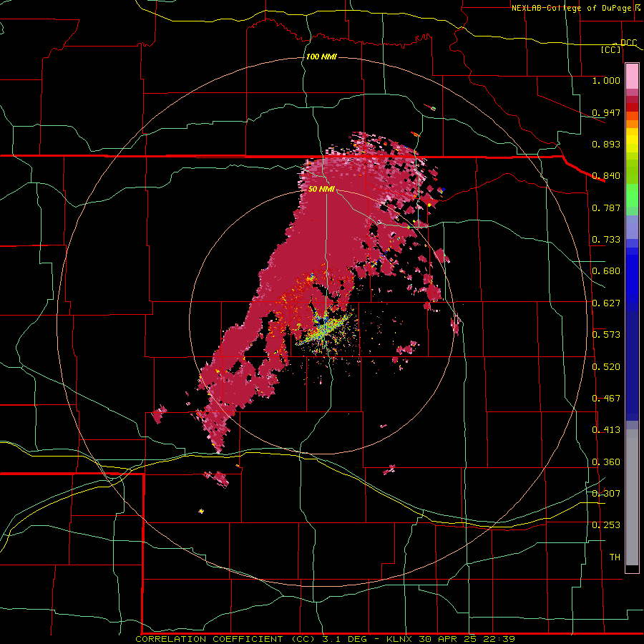Click the [CC] legend title
The image size is (644, 644).
(x=611, y=49)
